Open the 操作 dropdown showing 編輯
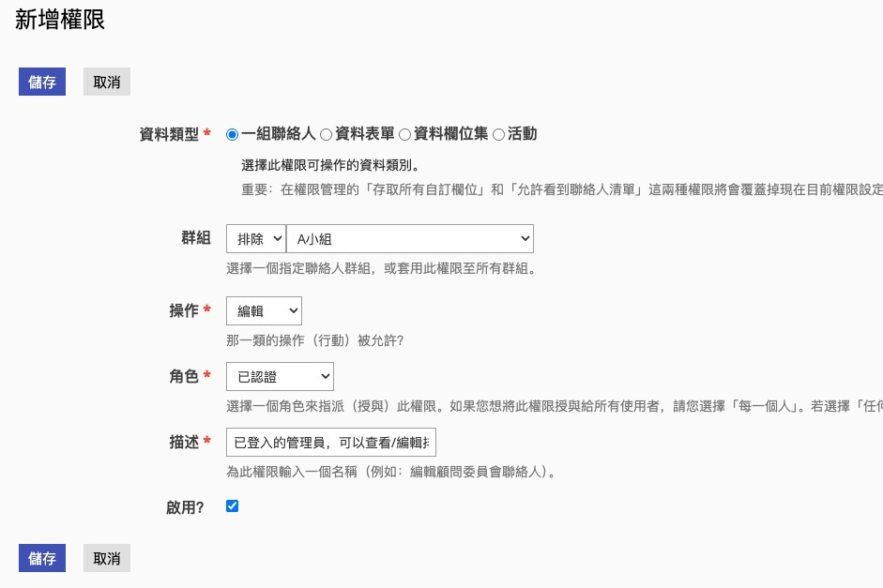Viewport: 883px width, 588px height. click(264, 310)
